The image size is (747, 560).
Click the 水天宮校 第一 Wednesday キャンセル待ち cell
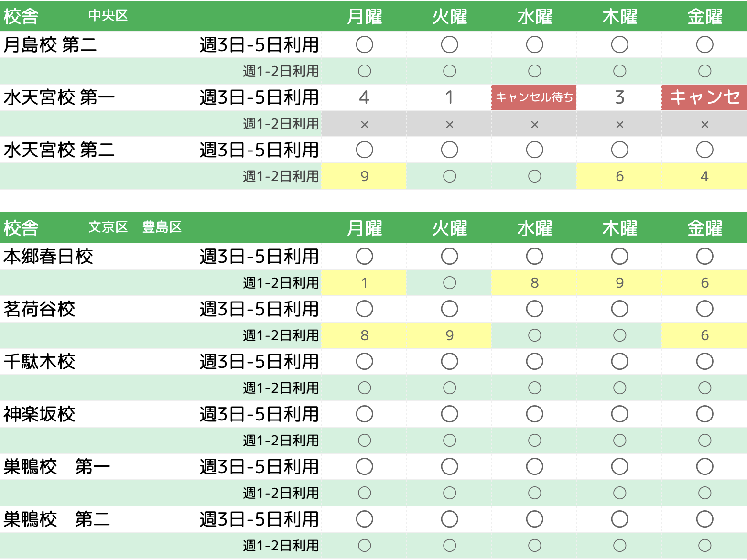coord(534,97)
